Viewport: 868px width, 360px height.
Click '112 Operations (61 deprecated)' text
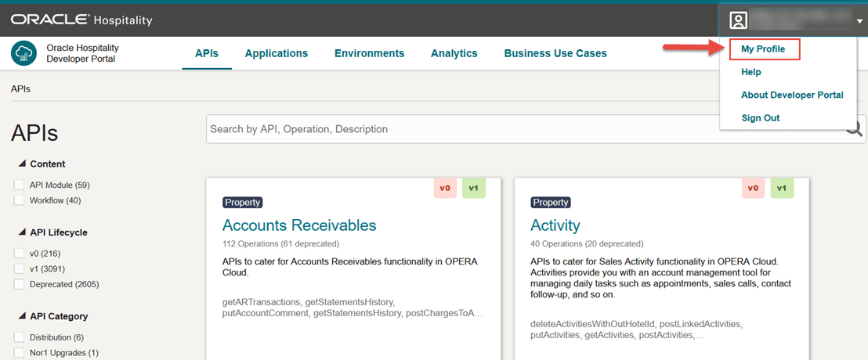coord(280,243)
